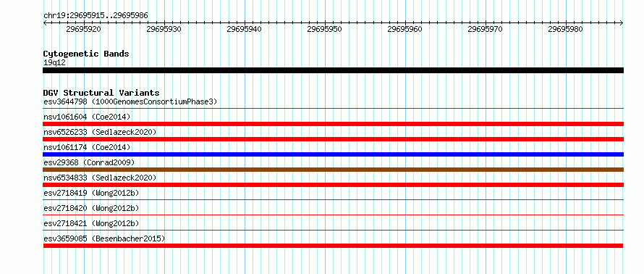Click the thin red esv2718420 variant line
The image size is (644, 274).
click(333, 215)
